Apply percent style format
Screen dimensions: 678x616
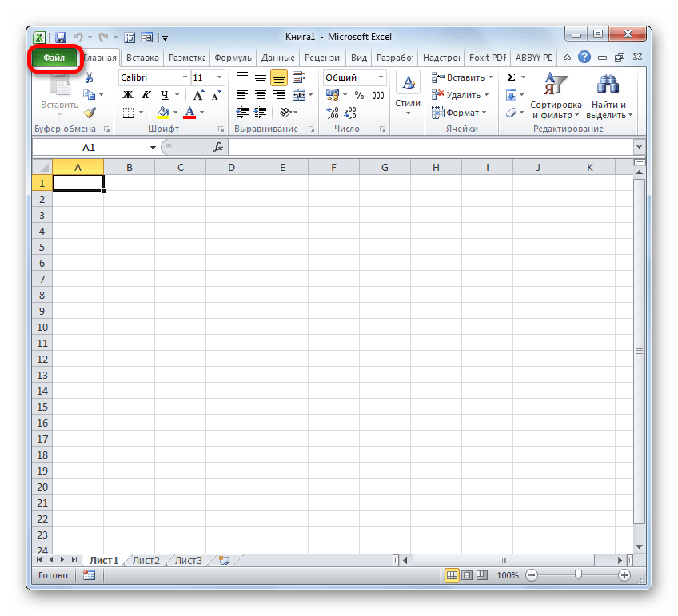(359, 95)
